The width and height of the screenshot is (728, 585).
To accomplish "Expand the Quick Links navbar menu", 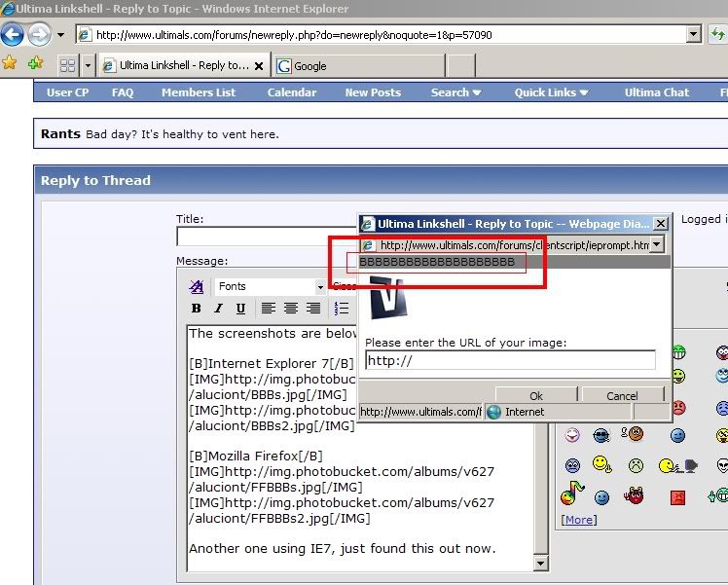I will point(551,92).
